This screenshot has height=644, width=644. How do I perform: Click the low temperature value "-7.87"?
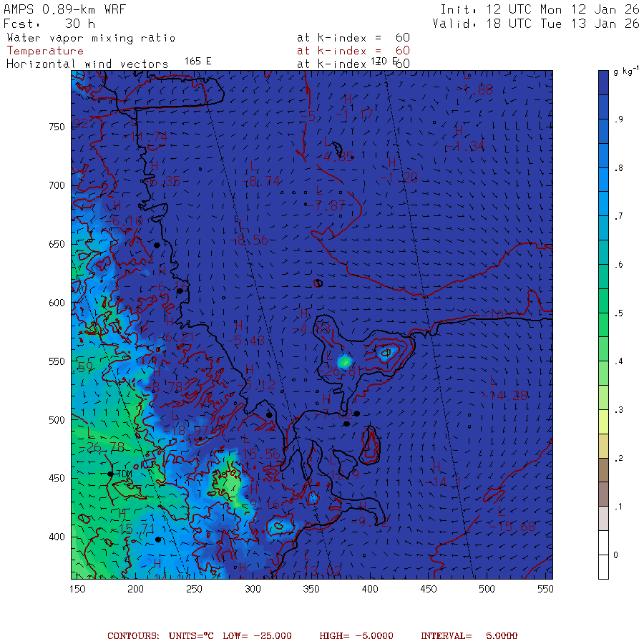(326, 205)
